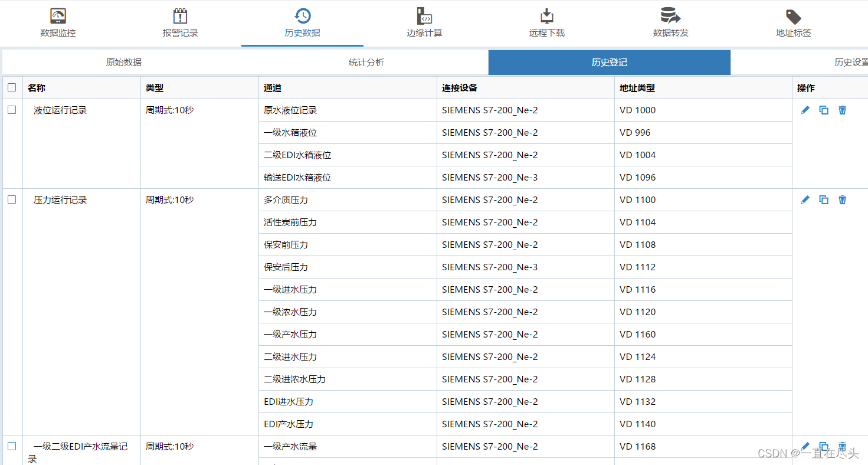868x465 pixels.
Task: Click the VD 1100 address cell
Action: (703, 200)
